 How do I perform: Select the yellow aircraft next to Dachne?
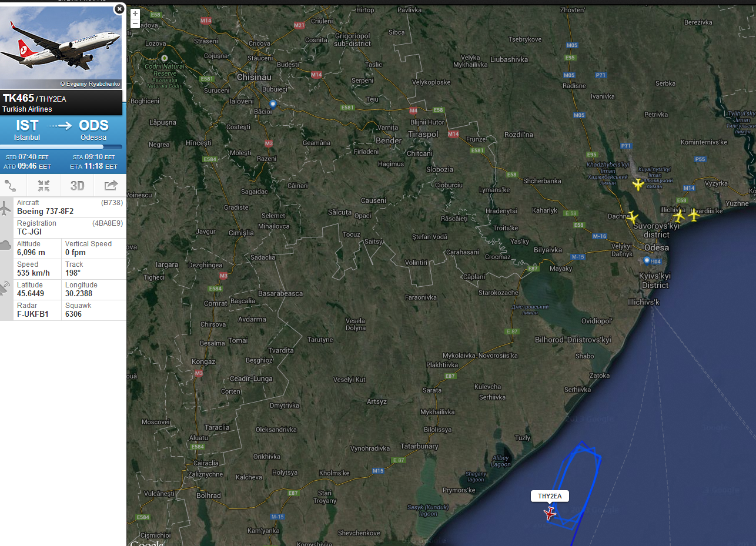coord(633,217)
